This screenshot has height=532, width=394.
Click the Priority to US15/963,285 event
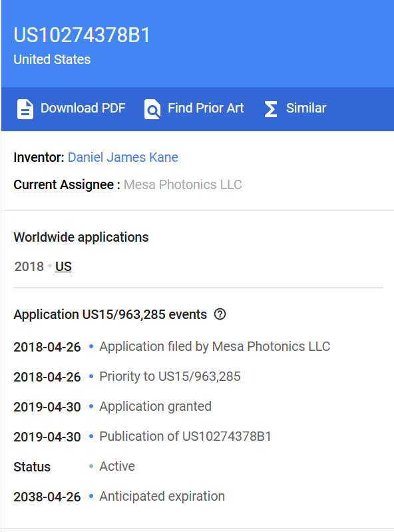click(x=170, y=377)
